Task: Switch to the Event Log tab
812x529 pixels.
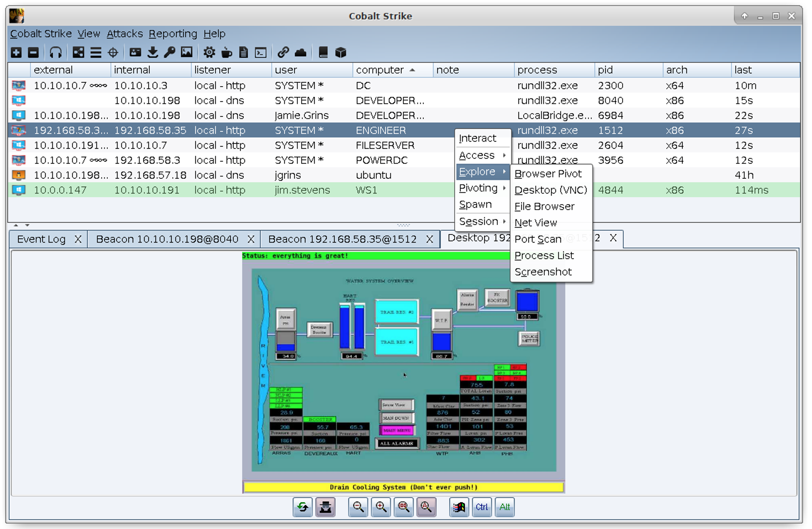Action: pyautogui.click(x=41, y=239)
